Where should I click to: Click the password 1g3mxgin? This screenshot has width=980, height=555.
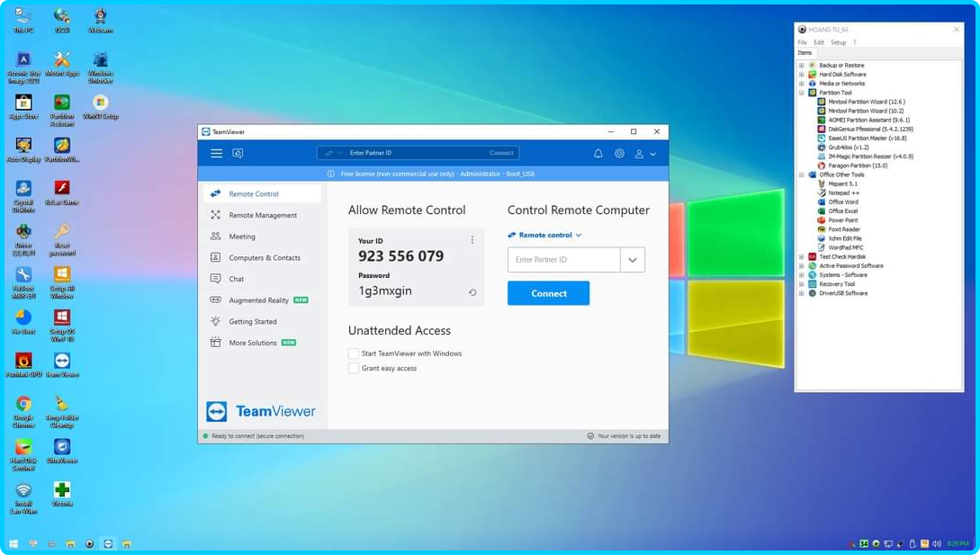coord(385,291)
